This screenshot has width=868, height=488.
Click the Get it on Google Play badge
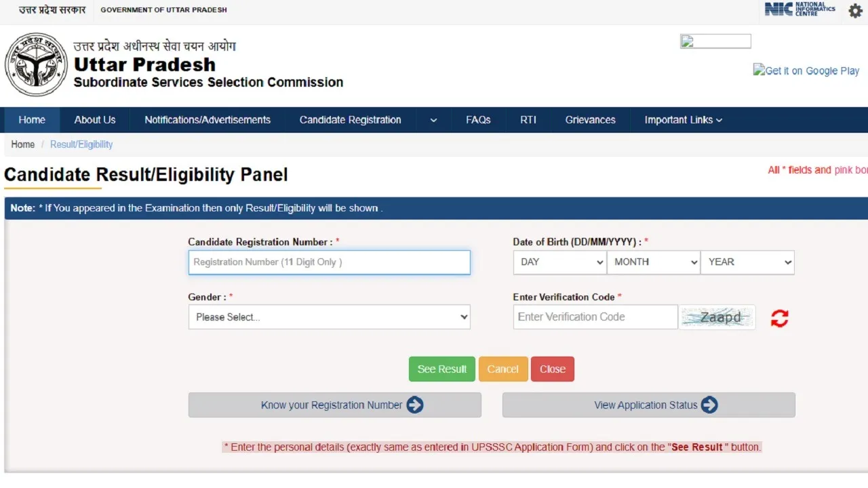(806, 70)
